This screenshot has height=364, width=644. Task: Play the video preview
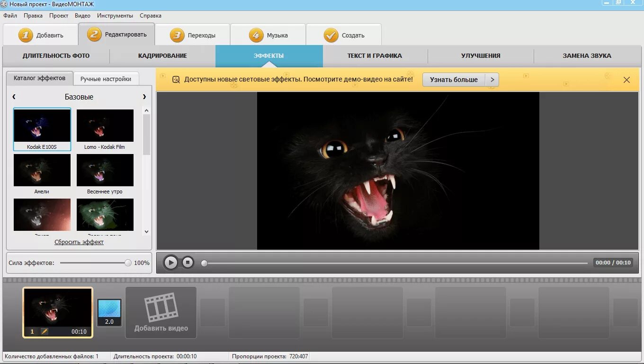[170, 262]
